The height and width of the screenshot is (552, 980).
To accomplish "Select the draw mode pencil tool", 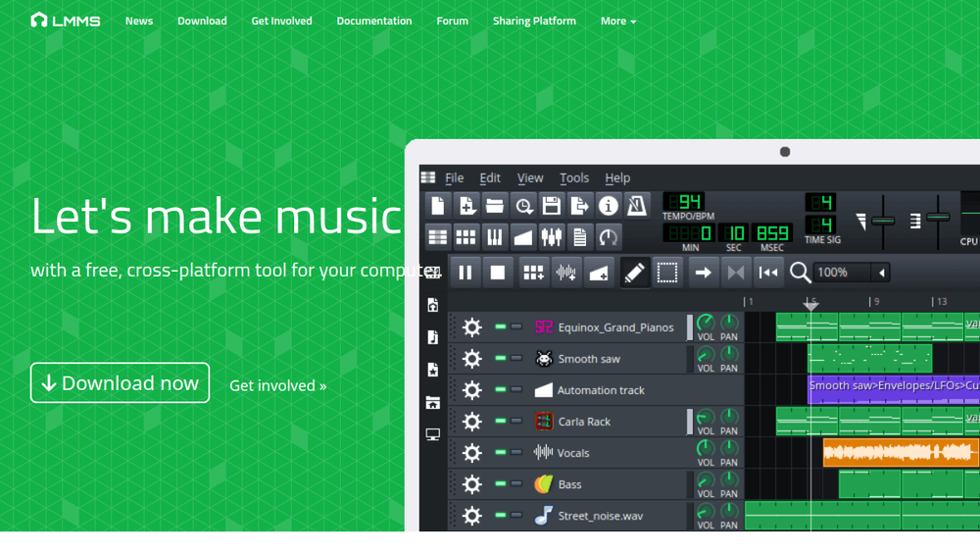I will pyautogui.click(x=634, y=273).
